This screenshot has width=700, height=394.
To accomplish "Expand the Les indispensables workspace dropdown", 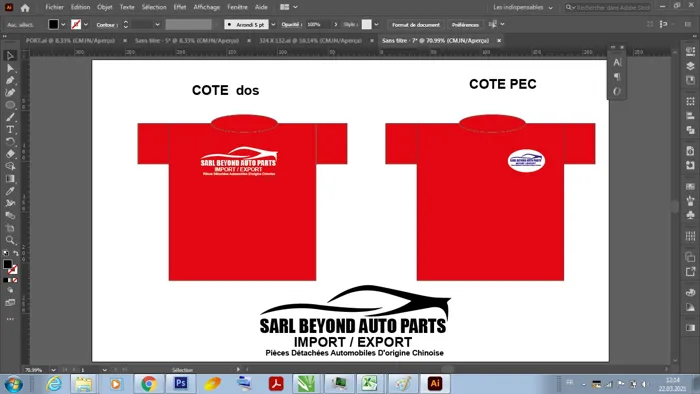I will pyautogui.click(x=523, y=8).
